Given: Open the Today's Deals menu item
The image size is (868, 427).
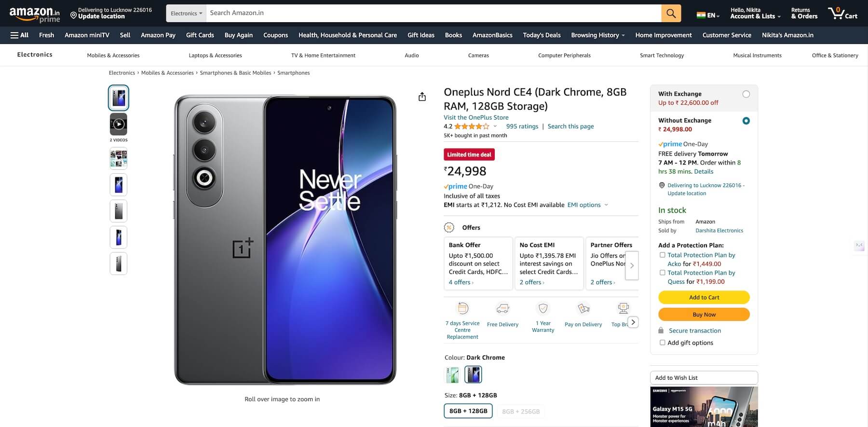Looking at the screenshot, I should (541, 35).
